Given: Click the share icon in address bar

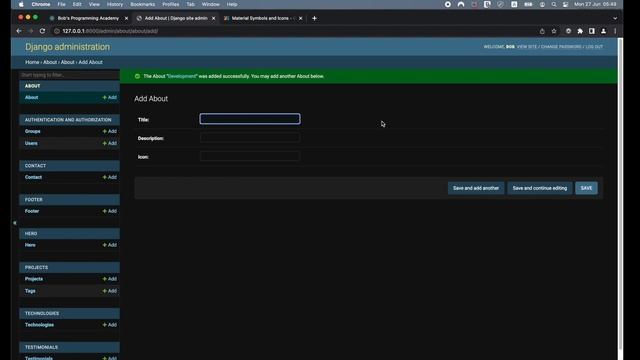Looking at the screenshot, I should pyautogui.click(x=542, y=31).
